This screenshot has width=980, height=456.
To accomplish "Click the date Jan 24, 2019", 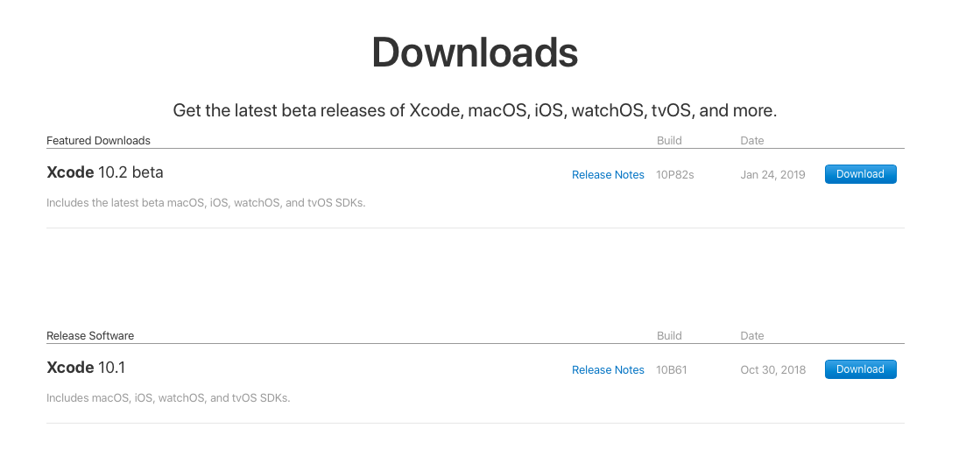I will pyautogui.click(x=773, y=175).
